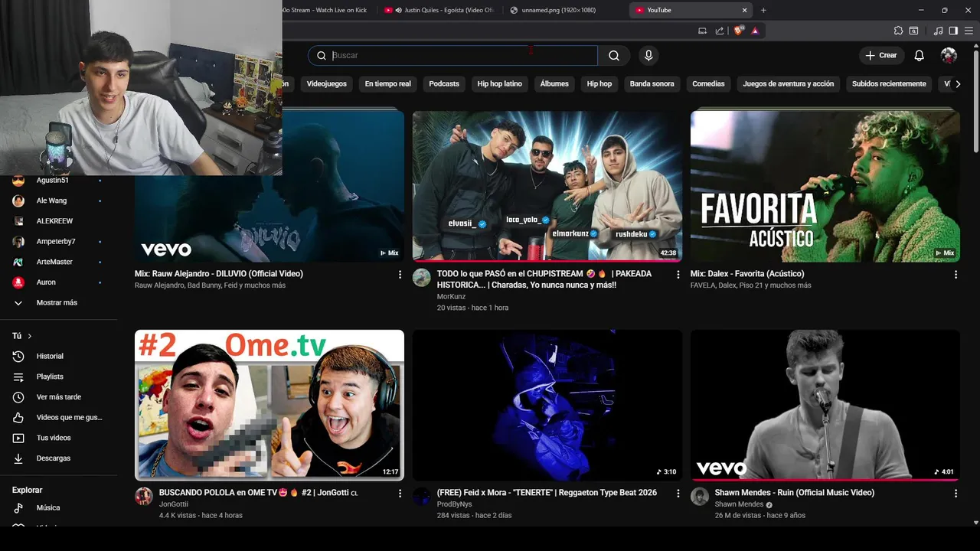Open Brave Rewards triangle icon
The height and width of the screenshot is (551, 980).
point(755,31)
